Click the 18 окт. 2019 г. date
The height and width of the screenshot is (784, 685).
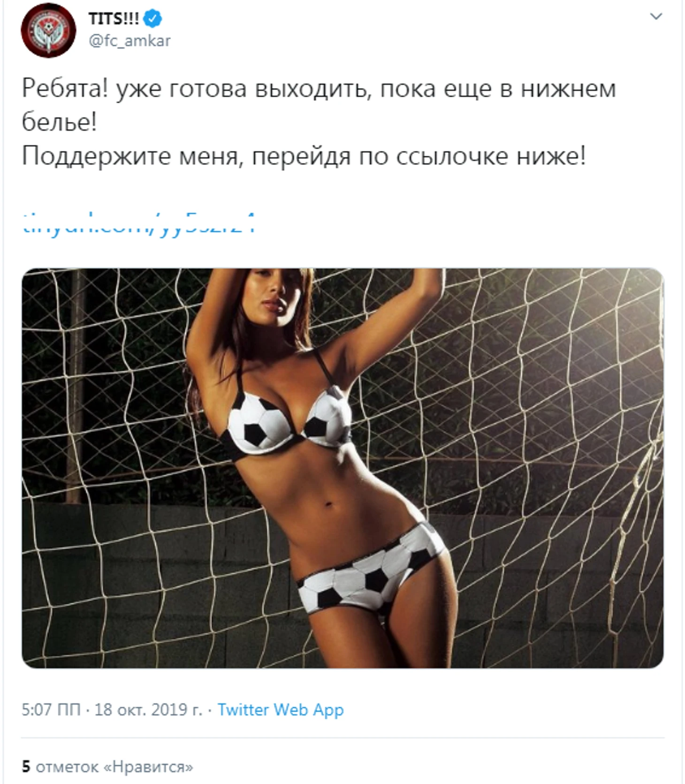click(148, 709)
